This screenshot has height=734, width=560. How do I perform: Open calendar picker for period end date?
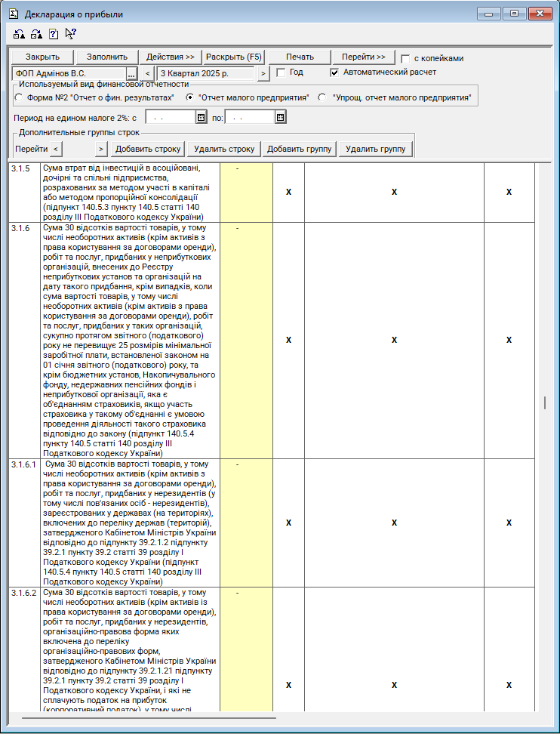coord(280,117)
